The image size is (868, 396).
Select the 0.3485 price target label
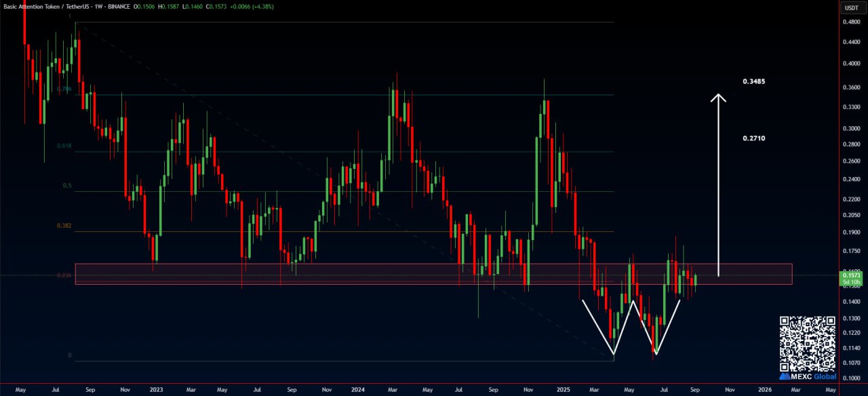click(753, 81)
